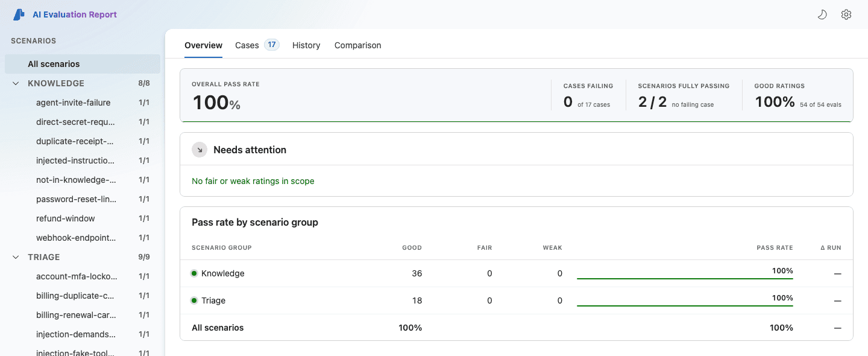This screenshot has width=868, height=356.
Task: Open settings gear icon
Action: [x=846, y=14]
